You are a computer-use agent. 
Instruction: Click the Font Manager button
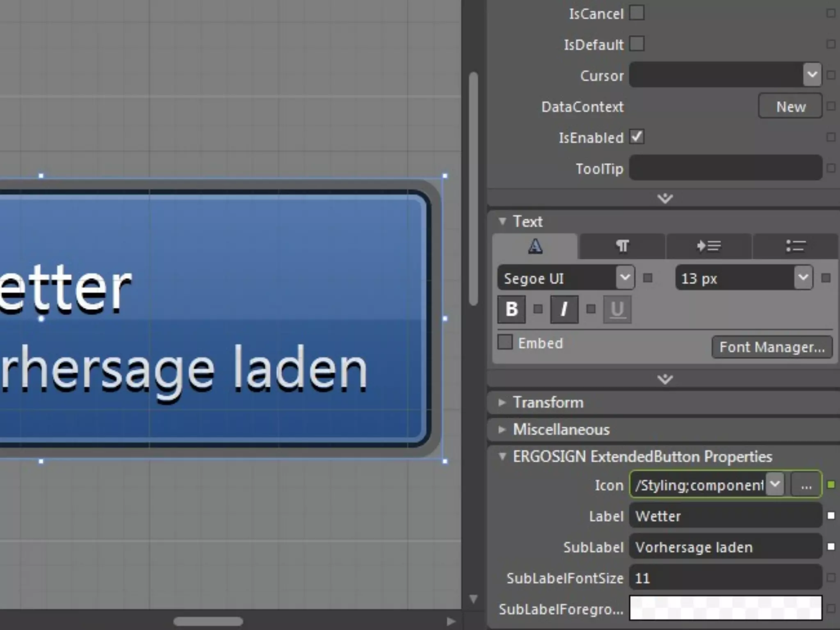(x=772, y=347)
